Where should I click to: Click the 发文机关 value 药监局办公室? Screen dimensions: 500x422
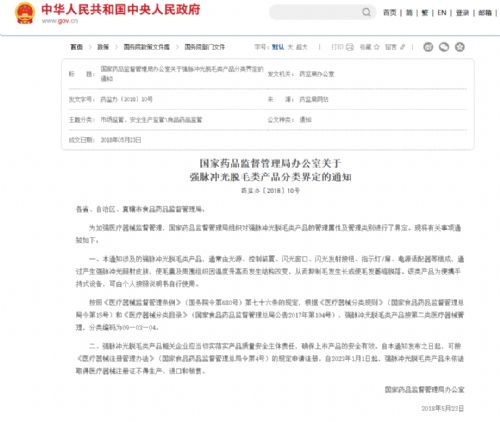tap(317, 74)
